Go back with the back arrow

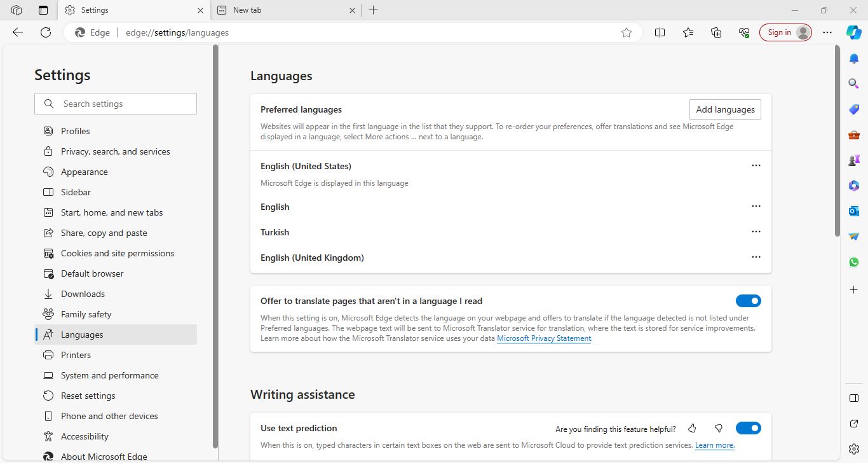tap(18, 32)
